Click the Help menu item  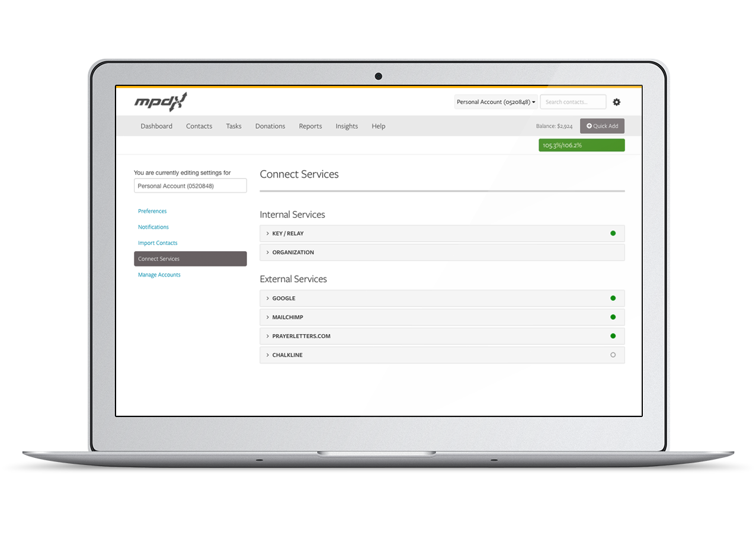coord(379,126)
